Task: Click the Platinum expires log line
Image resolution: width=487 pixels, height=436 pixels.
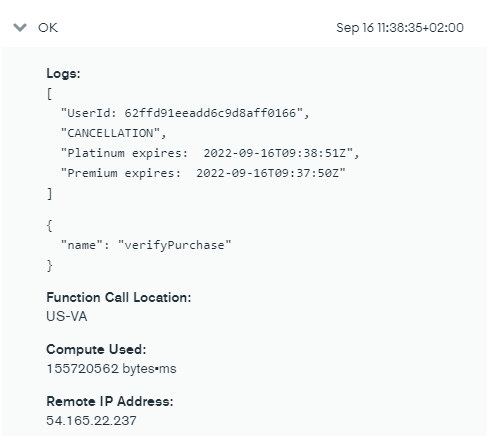Action: 210,153
